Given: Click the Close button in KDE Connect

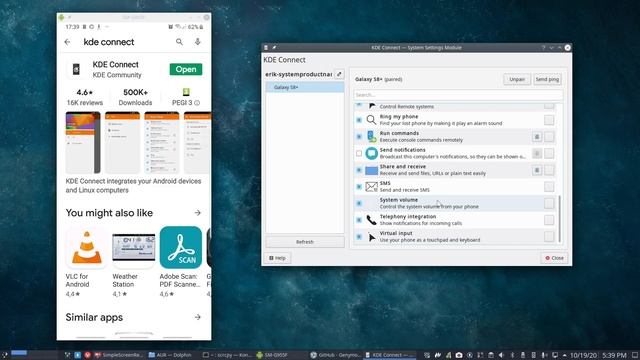Looking at the screenshot, I should pyautogui.click(x=554, y=258).
